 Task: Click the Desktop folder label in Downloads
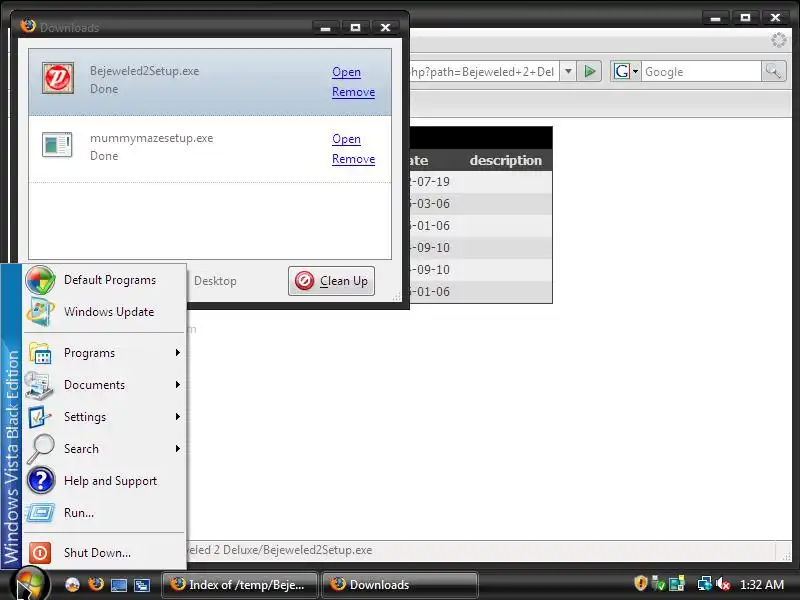[215, 281]
